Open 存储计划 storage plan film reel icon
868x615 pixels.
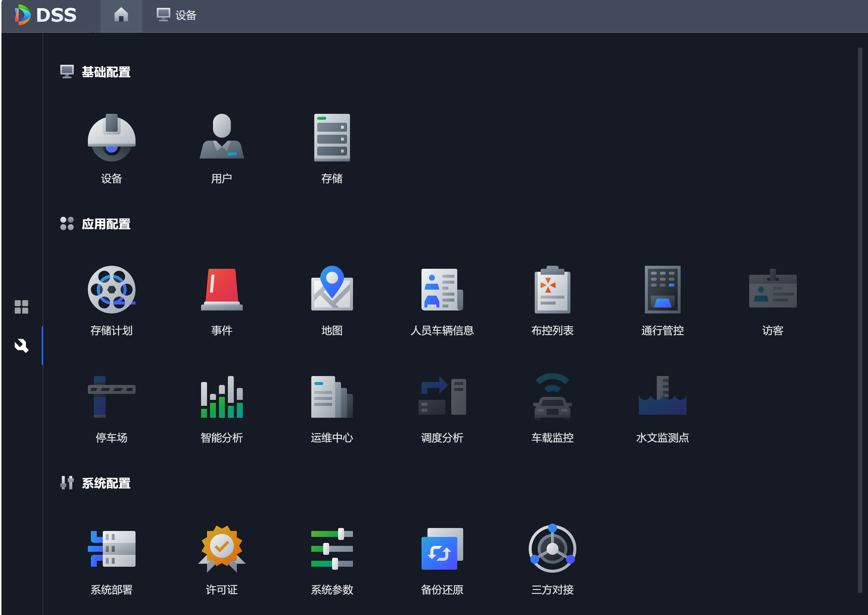pos(111,290)
